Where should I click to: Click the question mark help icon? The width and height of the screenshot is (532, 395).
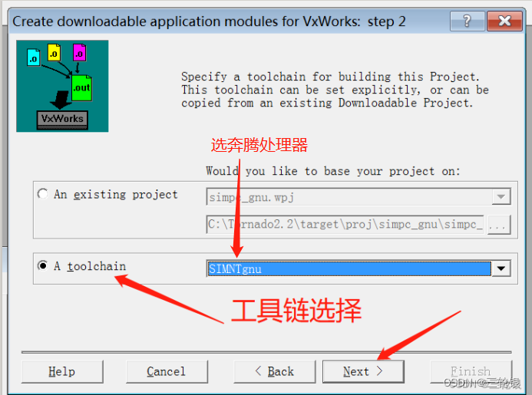coord(468,21)
